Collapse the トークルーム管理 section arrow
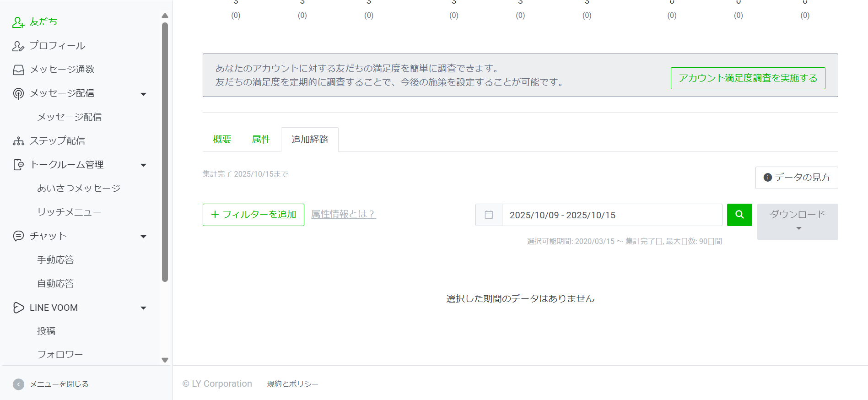This screenshot has height=400, width=868. pos(143,165)
